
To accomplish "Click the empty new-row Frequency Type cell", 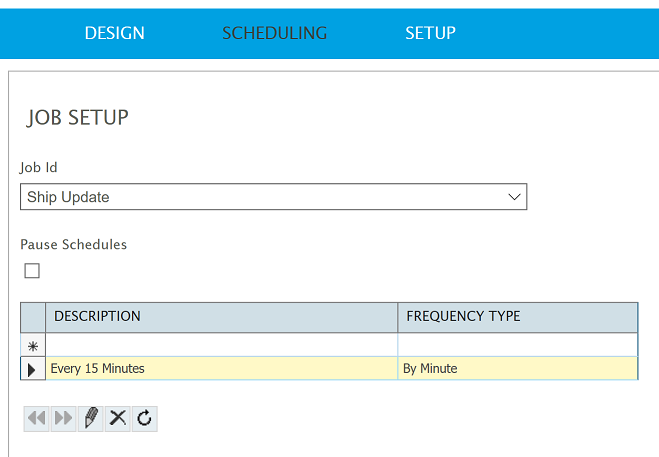I will [x=517, y=345].
